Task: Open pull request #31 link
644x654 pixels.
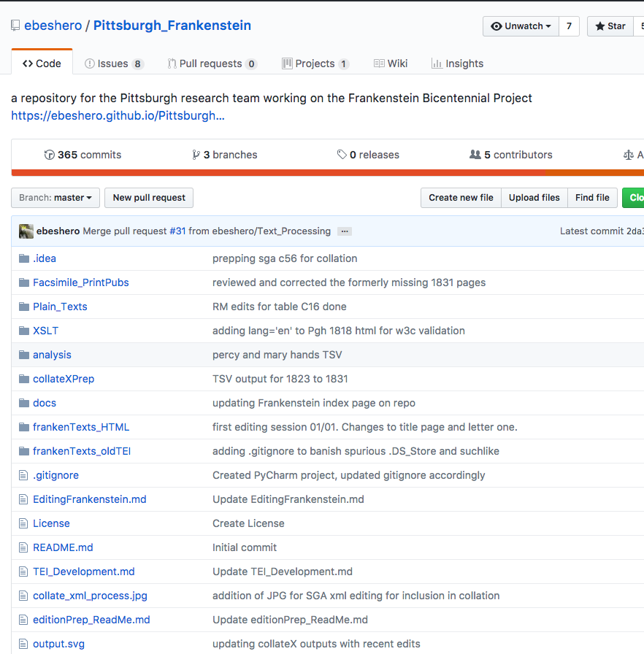Action: pos(177,231)
